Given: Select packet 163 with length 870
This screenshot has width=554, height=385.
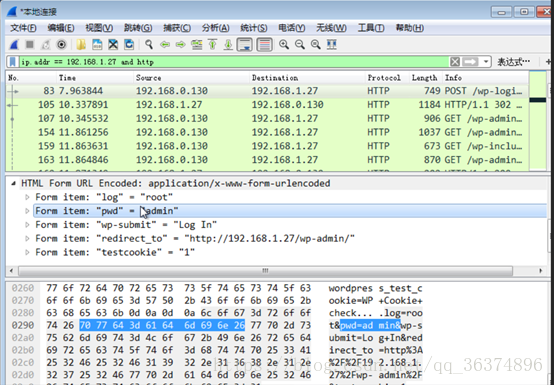Looking at the screenshot, I should click(267, 160).
